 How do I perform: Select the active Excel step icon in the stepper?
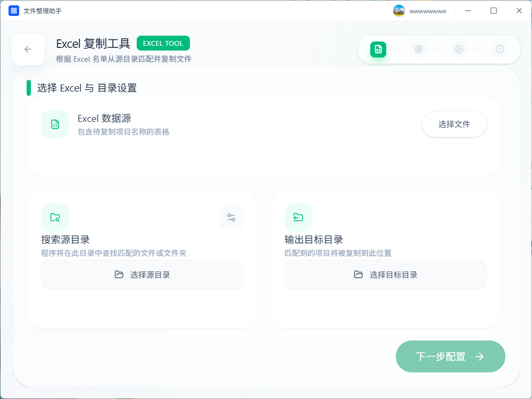tap(378, 49)
